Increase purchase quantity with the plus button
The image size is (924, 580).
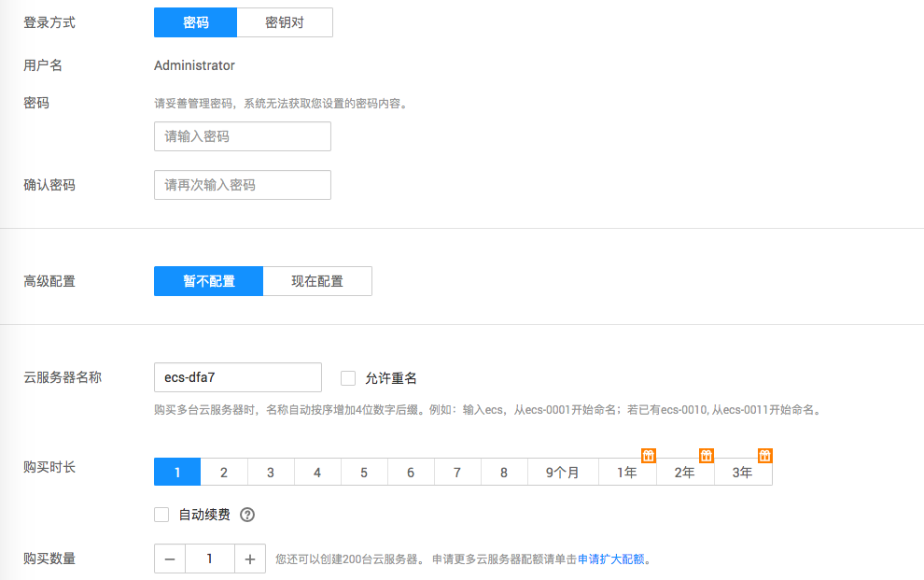(249, 558)
